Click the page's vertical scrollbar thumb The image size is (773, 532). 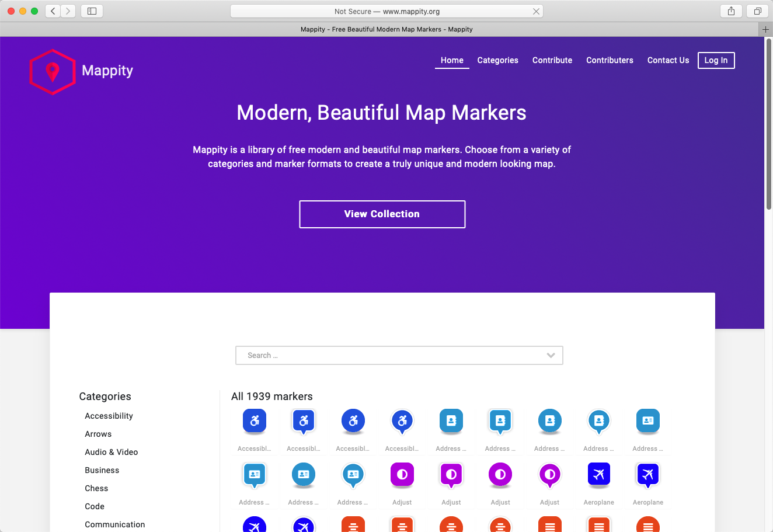(x=769, y=124)
